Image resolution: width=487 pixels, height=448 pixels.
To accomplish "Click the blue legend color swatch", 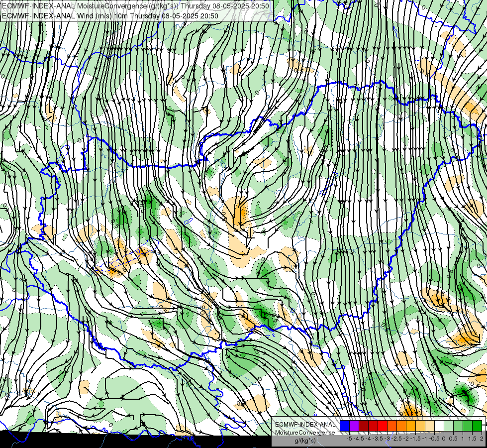I will (345, 426).
